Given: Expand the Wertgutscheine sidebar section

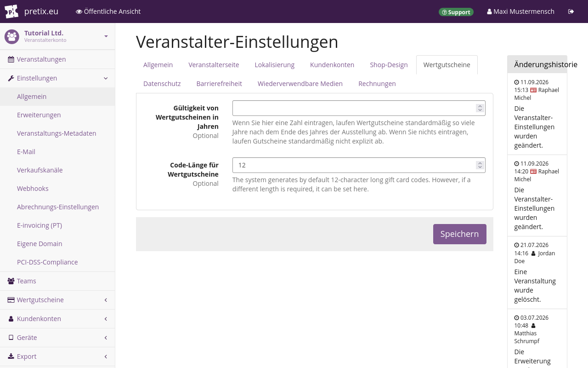Looking at the screenshot, I should [x=106, y=300].
